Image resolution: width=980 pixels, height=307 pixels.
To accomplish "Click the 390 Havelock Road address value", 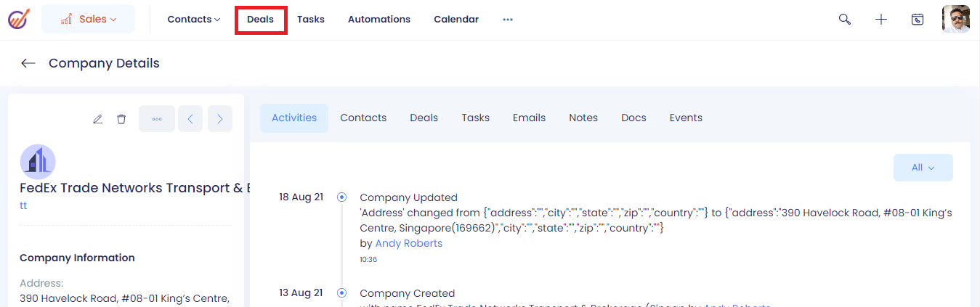I will tap(125, 298).
